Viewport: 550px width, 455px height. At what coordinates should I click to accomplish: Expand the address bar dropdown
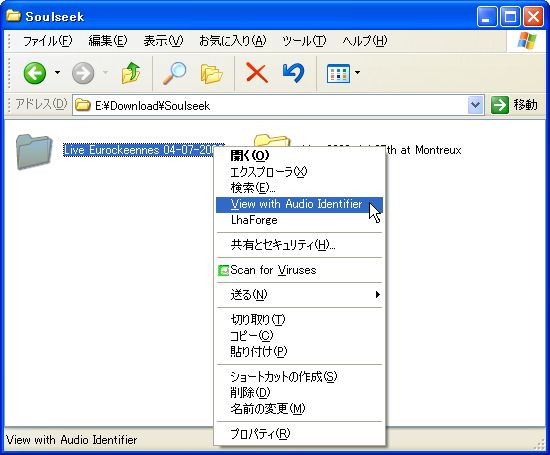point(475,105)
